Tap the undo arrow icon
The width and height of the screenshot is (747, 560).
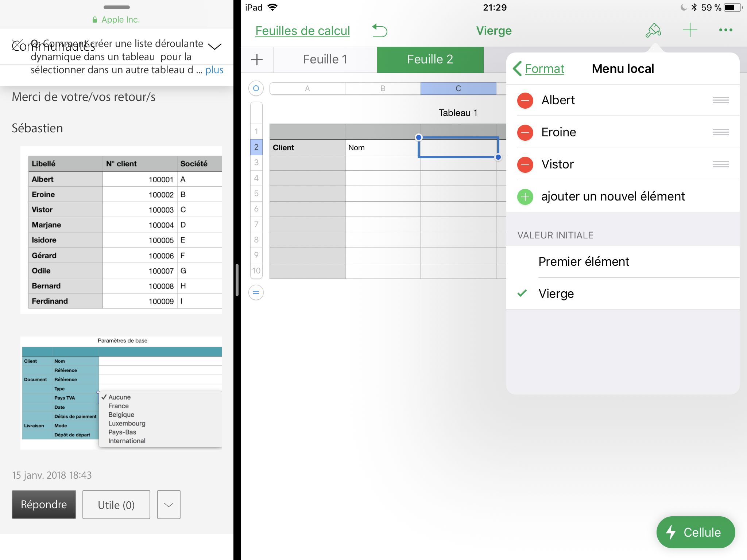pyautogui.click(x=380, y=31)
